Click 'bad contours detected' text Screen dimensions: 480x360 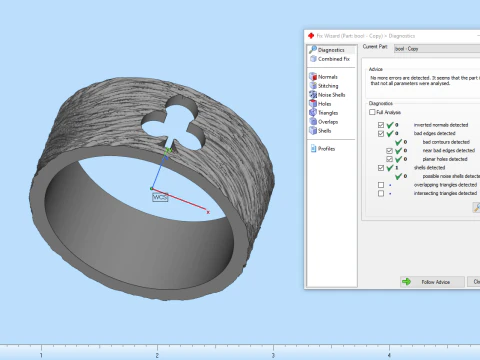pos(446,142)
